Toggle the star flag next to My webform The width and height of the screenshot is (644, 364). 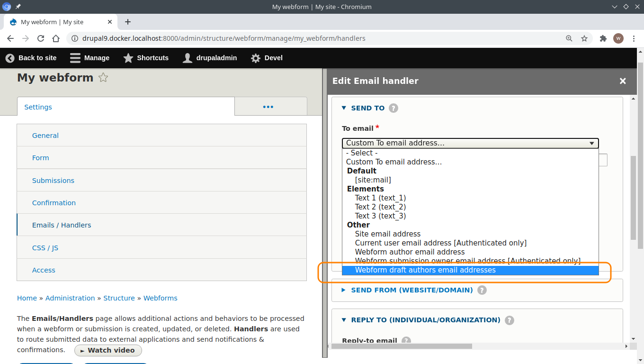[x=103, y=77]
